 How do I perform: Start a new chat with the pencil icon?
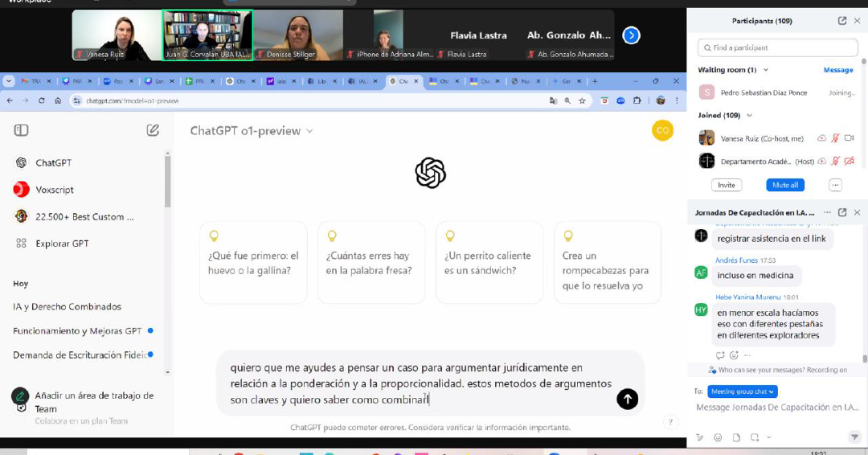click(x=153, y=130)
